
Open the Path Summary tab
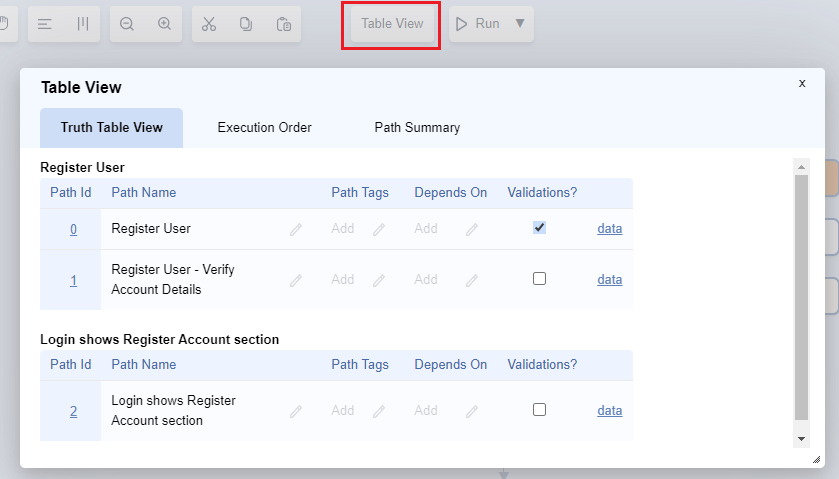(x=417, y=128)
